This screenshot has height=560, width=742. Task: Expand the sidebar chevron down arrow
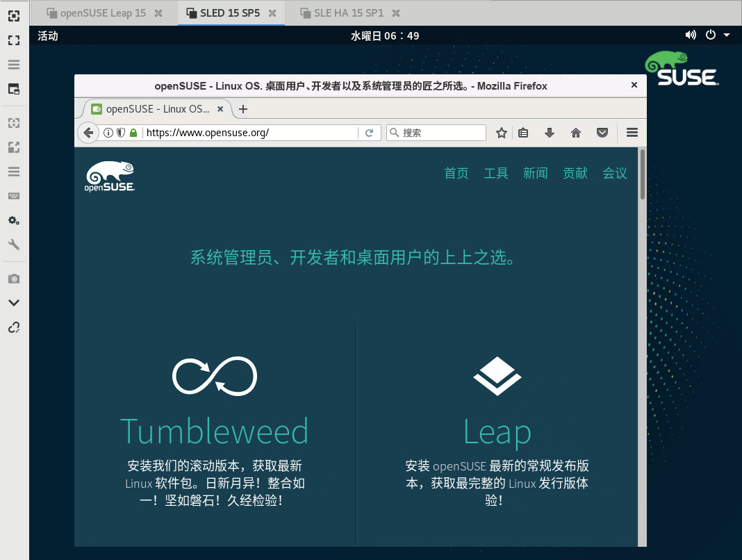pos(14,303)
